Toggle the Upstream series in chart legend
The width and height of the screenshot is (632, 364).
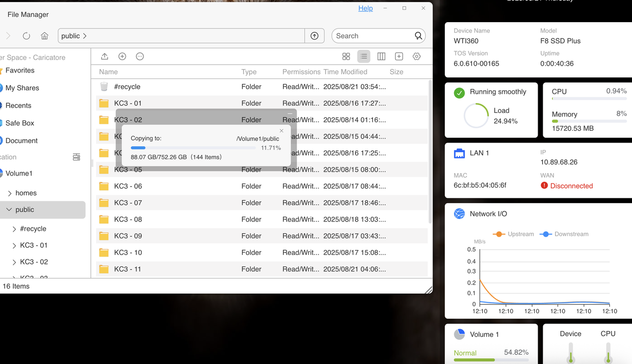pos(513,234)
